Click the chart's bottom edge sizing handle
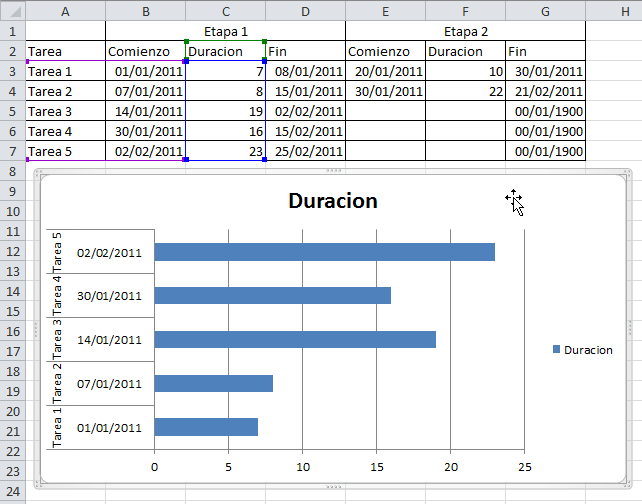The width and height of the screenshot is (642, 504). [x=334, y=487]
